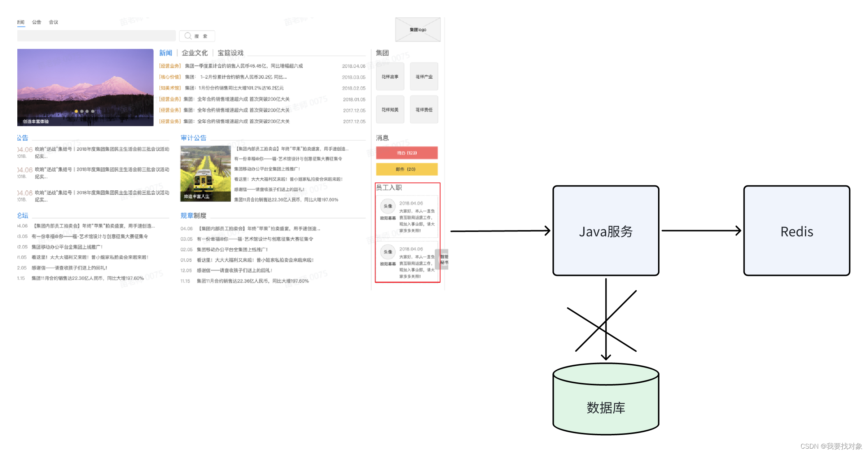Switch to the 会议 top navigation tab

(53, 22)
